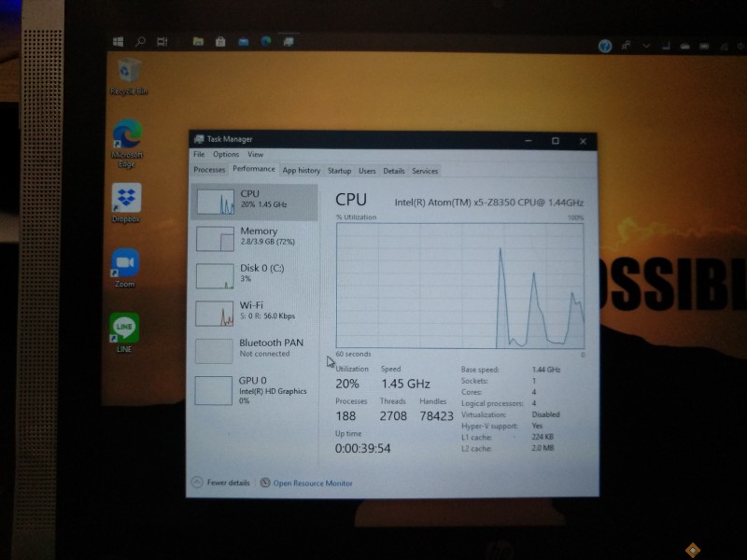The height and width of the screenshot is (560, 747).
Task: Collapse view with Fewer details chevron
Action: [x=196, y=483]
